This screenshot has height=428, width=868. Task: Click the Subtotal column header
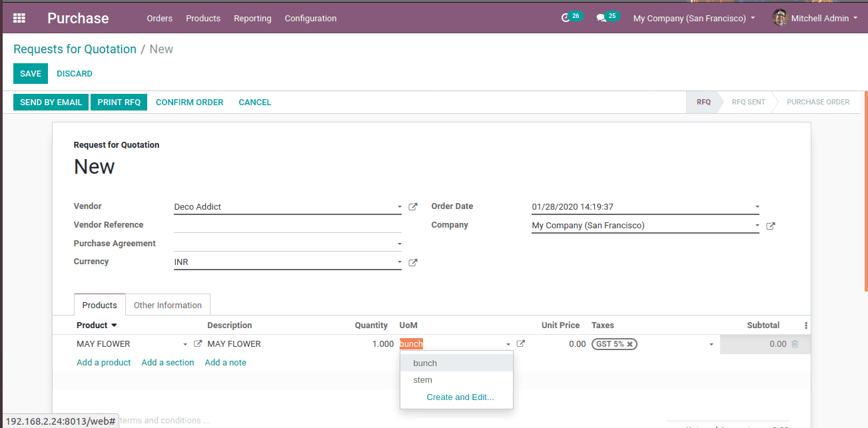763,325
